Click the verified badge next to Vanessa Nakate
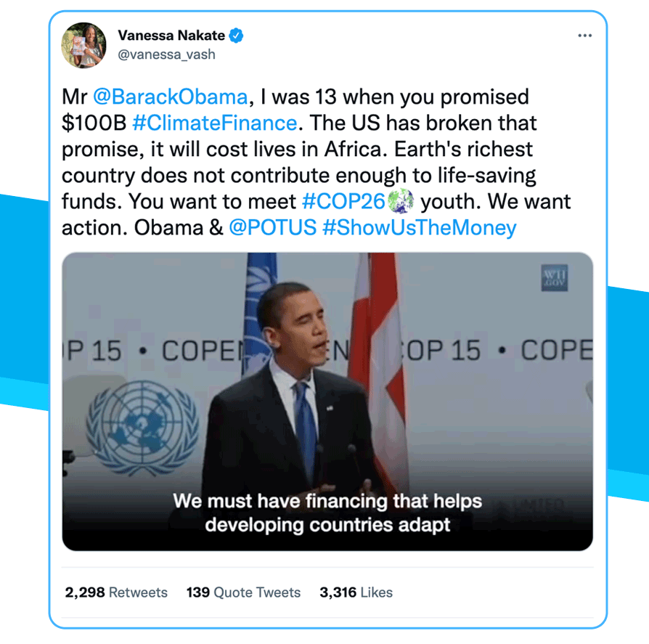Image resolution: width=649 pixels, height=644 pixels. click(x=237, y=34)
